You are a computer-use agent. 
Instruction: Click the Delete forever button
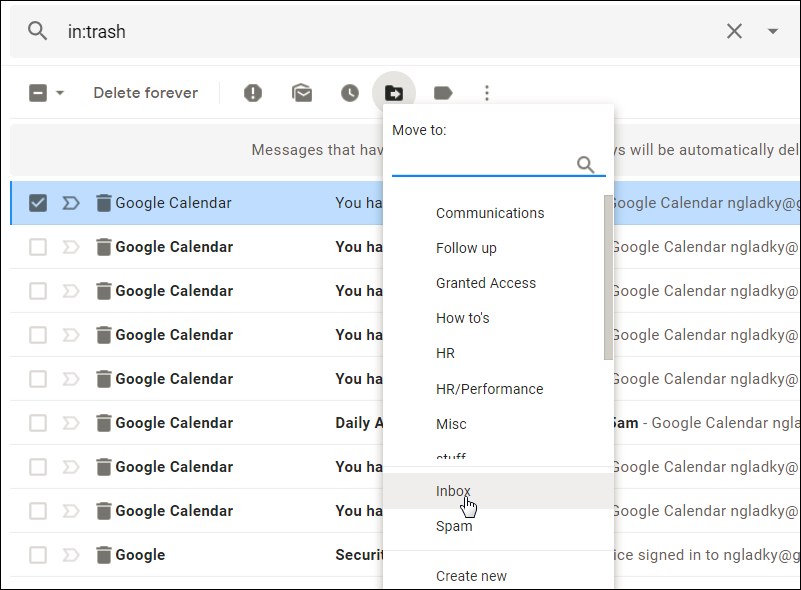pos(145,92)
